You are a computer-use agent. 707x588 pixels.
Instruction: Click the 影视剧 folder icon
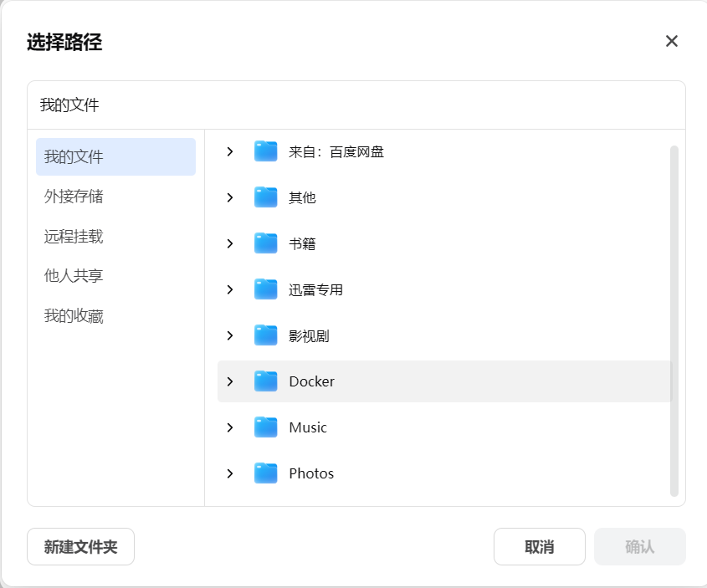(x=265, y=335)
